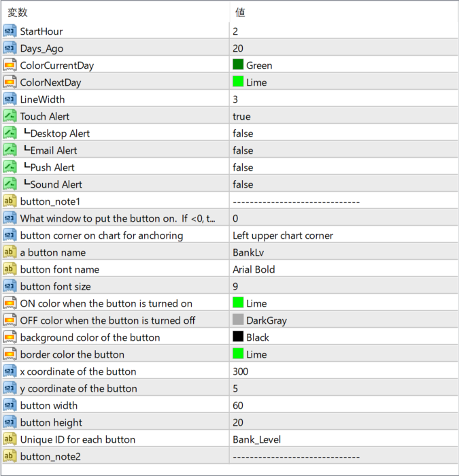Screen dimensions: 459x476
Task: Click the 値 column header
Action: [240, 12]
